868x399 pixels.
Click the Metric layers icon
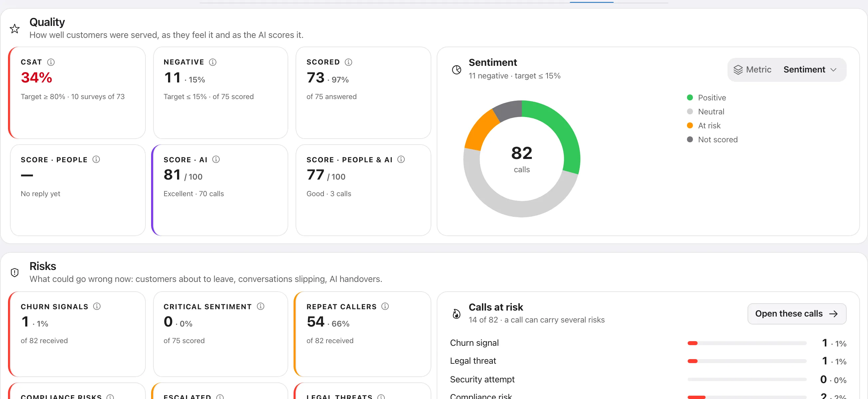pos(738,70)
